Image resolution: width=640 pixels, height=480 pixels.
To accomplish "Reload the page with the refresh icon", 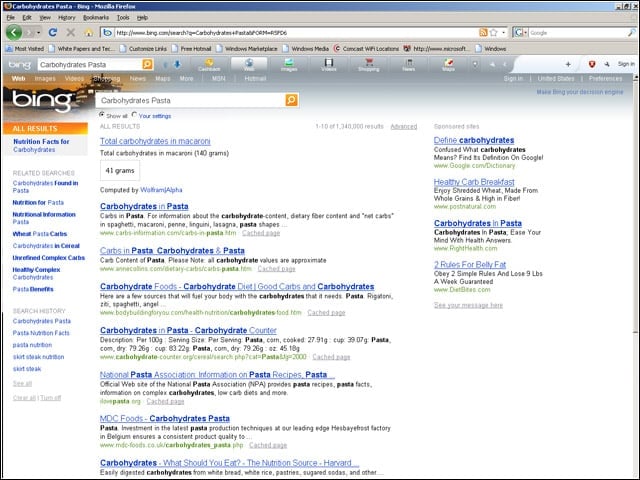I will (x=53, y=32).
